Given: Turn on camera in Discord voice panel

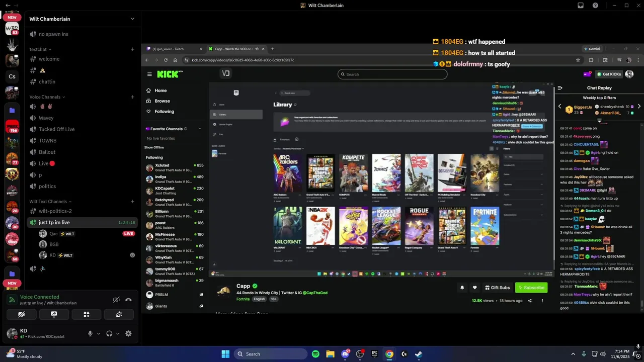Looking at the screenshot, I should click(x=21, y=314).
